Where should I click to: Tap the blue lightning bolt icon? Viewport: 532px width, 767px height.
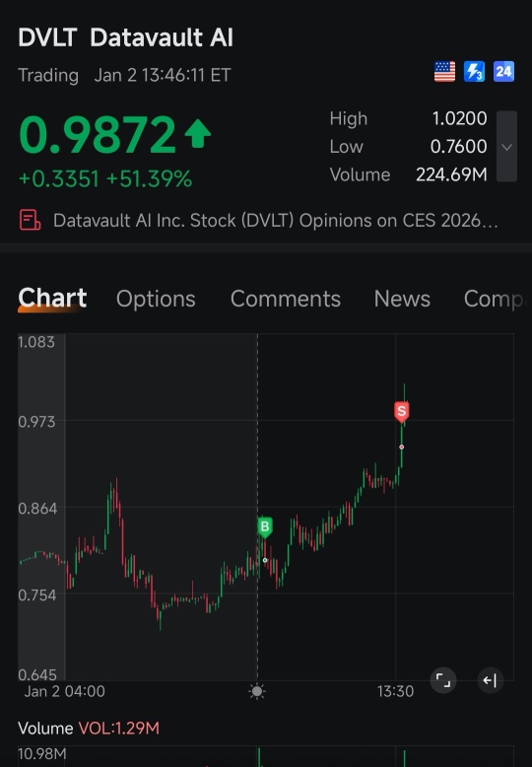click(x=474, y=71)
